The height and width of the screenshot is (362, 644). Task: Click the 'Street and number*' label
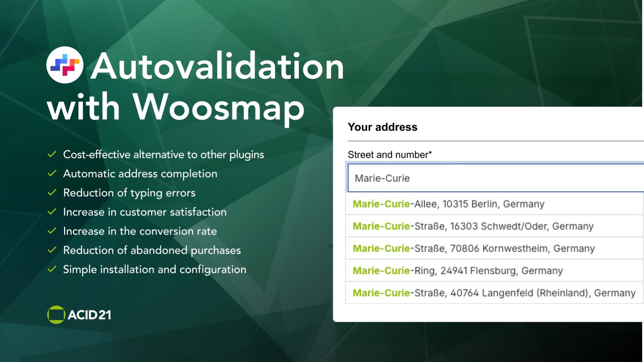390,155
